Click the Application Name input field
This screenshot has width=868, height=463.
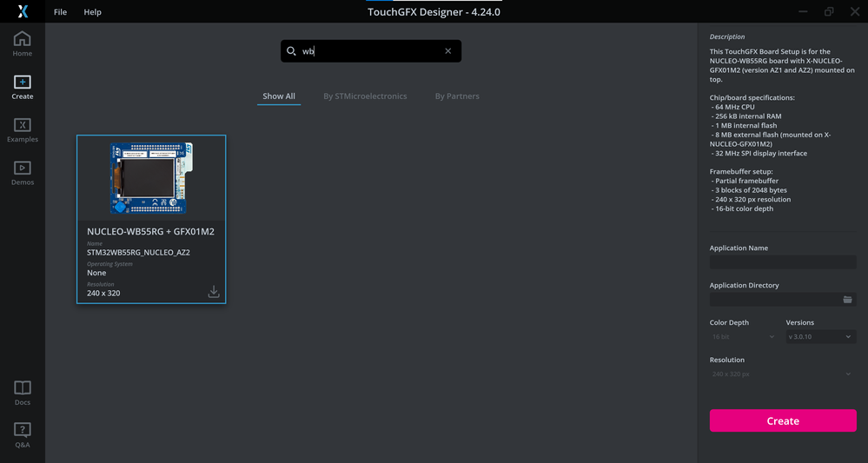tap(783, 262)
